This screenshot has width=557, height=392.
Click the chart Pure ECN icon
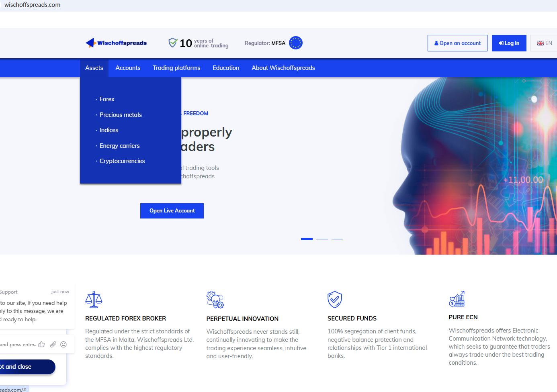pos(457,299)
